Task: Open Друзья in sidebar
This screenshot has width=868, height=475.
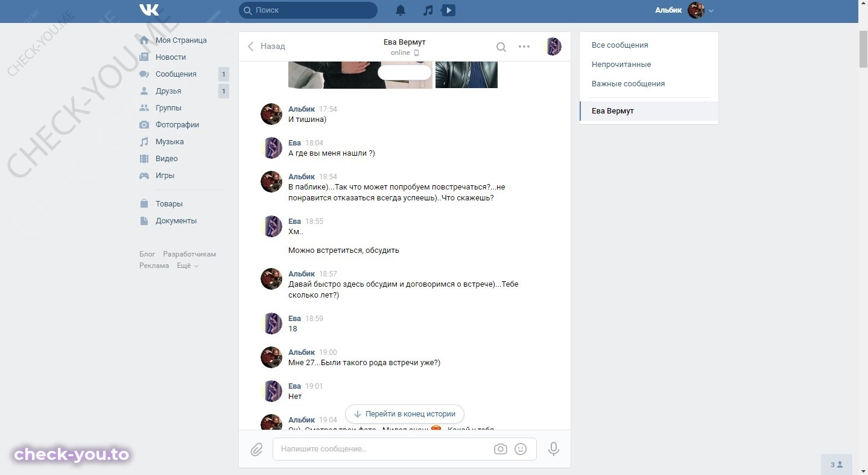Action: point(168,91)
